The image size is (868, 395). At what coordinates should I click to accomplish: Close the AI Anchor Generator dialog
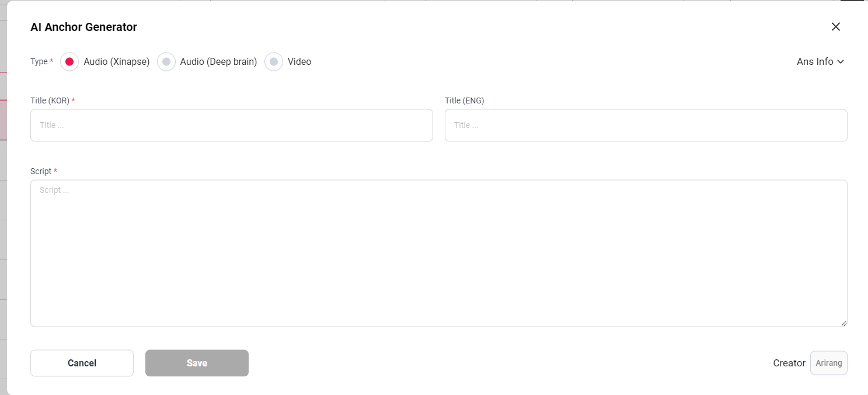(835, 27)
